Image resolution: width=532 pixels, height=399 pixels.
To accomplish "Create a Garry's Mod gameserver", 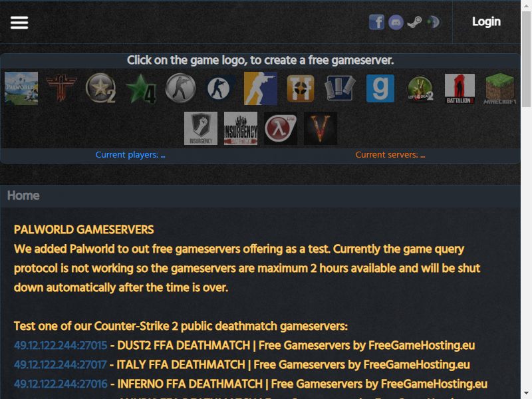I will pyautogui.click(x=380, y=88).
